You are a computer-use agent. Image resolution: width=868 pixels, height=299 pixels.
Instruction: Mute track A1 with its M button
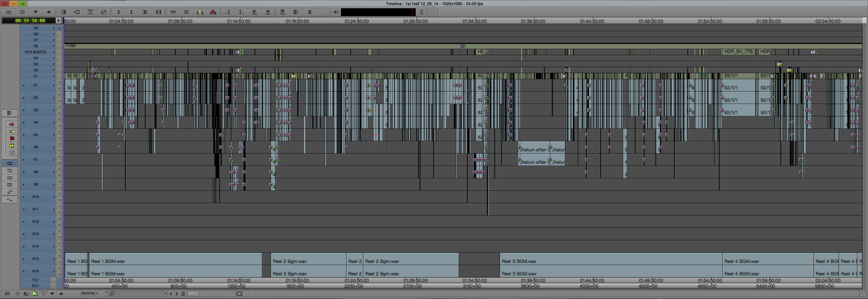(59, 89)
